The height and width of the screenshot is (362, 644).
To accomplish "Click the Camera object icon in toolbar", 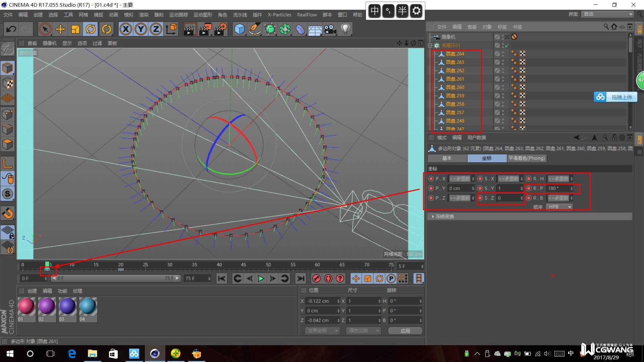I will (330, 29).
